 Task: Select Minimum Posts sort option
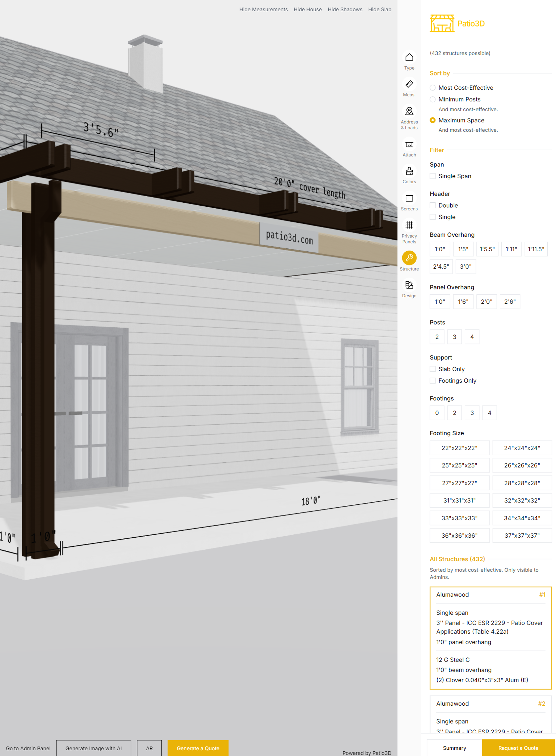coord(432,99)
